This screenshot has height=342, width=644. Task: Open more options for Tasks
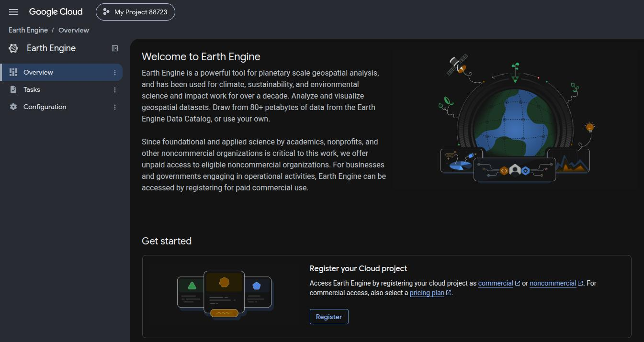click(115, 90)
